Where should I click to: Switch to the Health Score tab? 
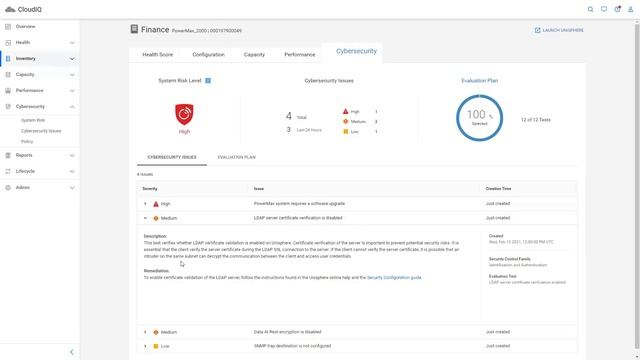(158, 55)
